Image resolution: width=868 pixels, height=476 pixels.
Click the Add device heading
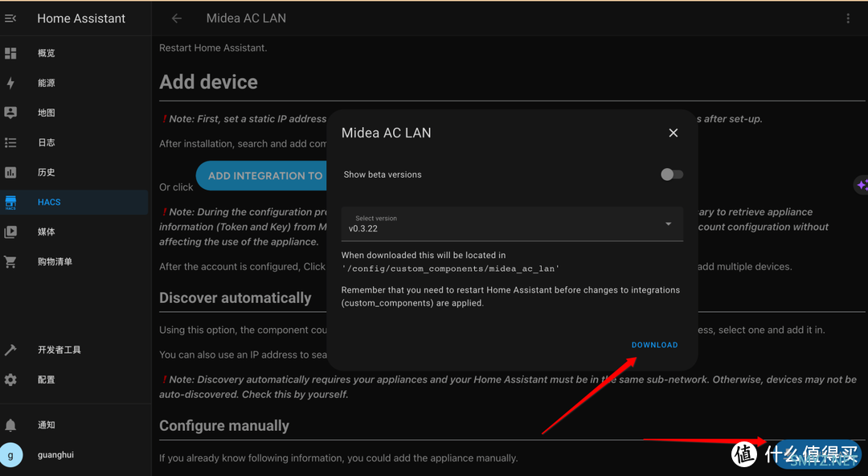click(x=209, y=82)
